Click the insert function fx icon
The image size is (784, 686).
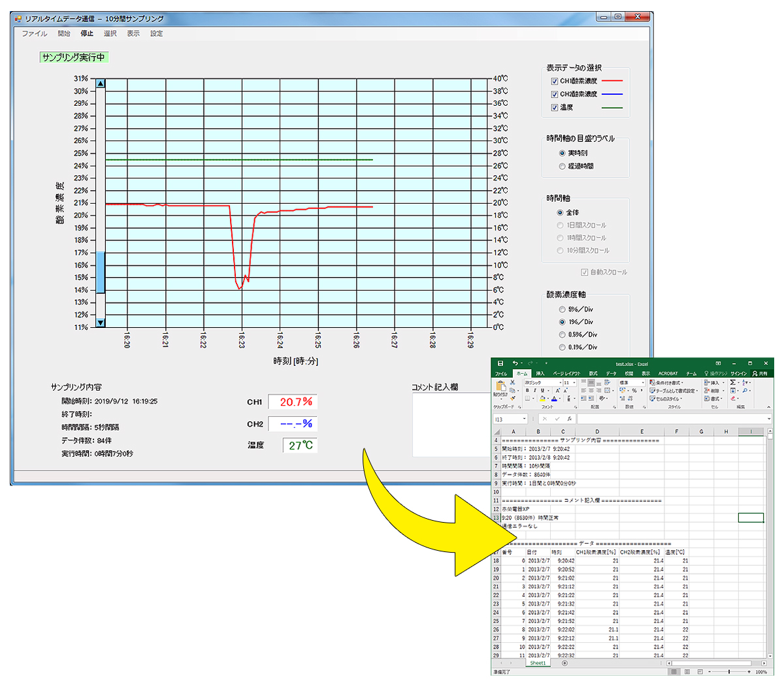pos(570,419)
